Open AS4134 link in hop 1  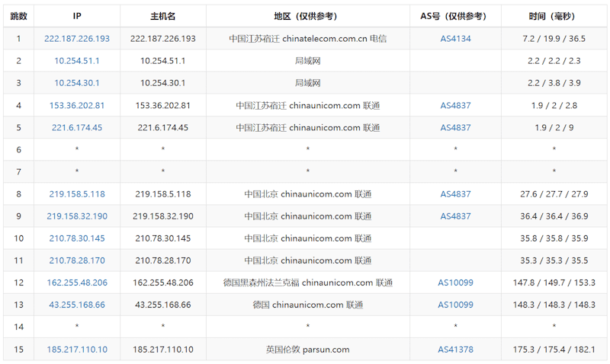(455, 39)
